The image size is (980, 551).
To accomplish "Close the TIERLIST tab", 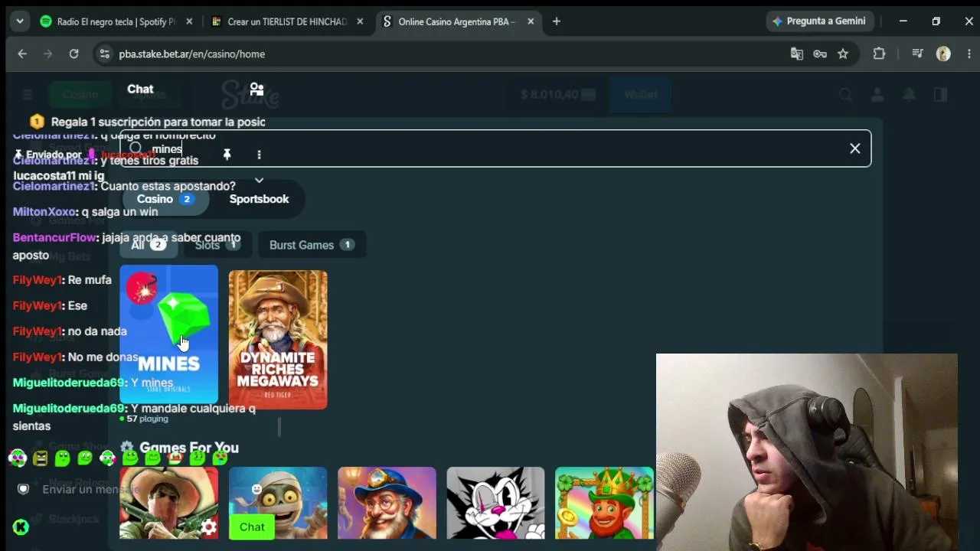I will (x=360, y=21).
